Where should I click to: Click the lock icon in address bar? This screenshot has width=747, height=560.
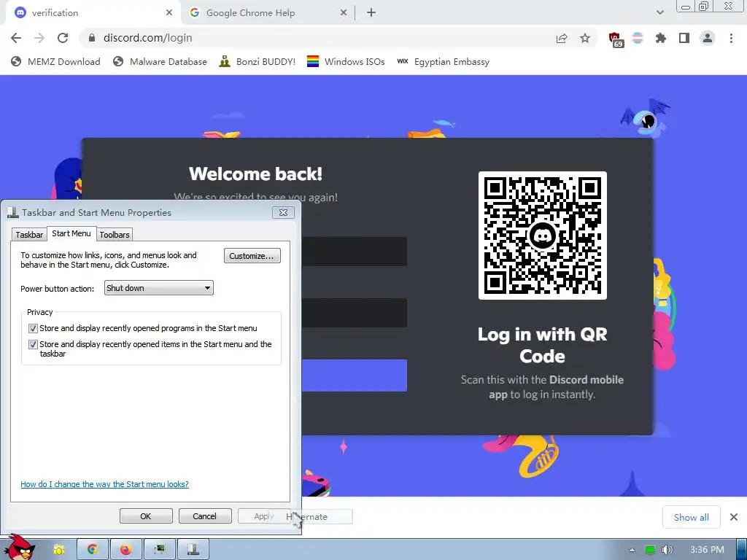point(92,38)
